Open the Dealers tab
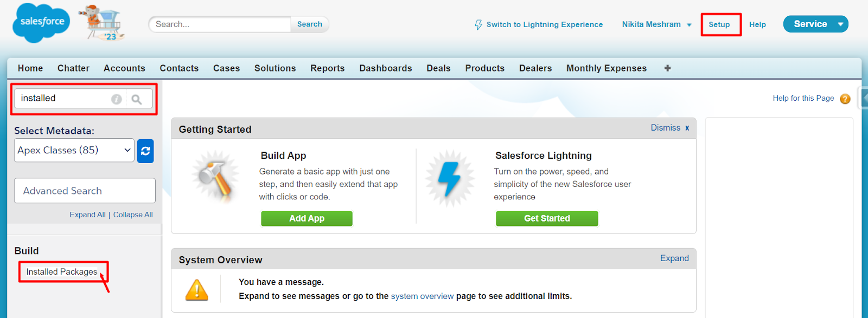The width and height of the screenshot is (868, 318). (x=535, y=68)
